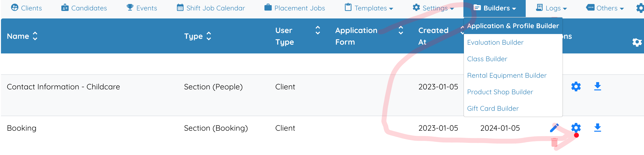Open gear settings for Contact Information - Childcare

pyautogui.click(x=576, y=86)
